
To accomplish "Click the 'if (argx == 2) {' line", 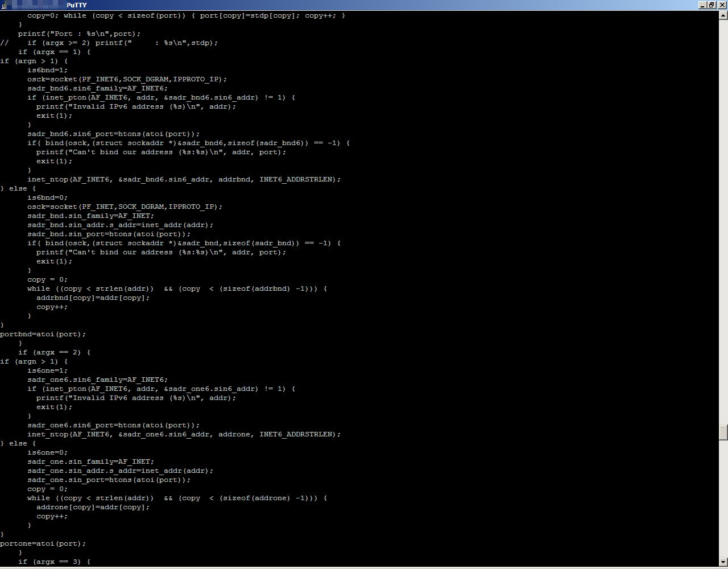I will pyautogui.click(x=54, y=352).
